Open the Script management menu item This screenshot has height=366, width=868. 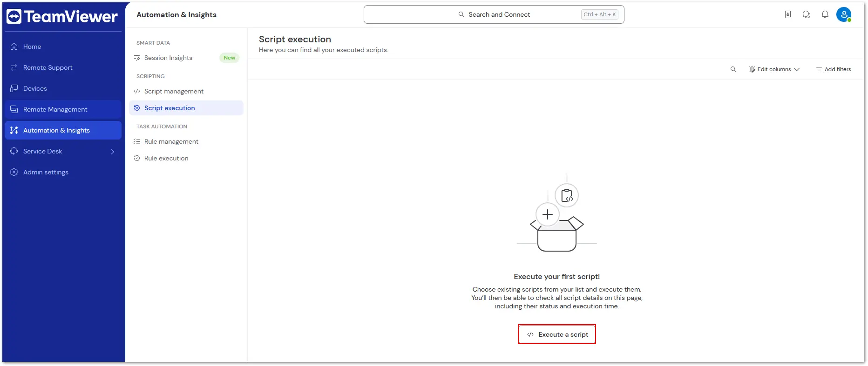(x=186, y=91)
